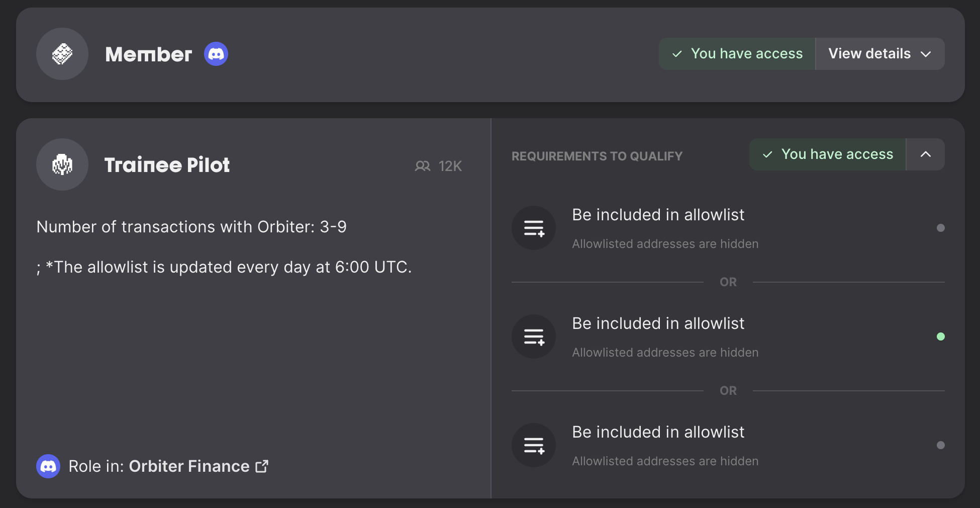Click the gray status dot of first allowlist
The image size is (980, 508).
tap(941, 228)
